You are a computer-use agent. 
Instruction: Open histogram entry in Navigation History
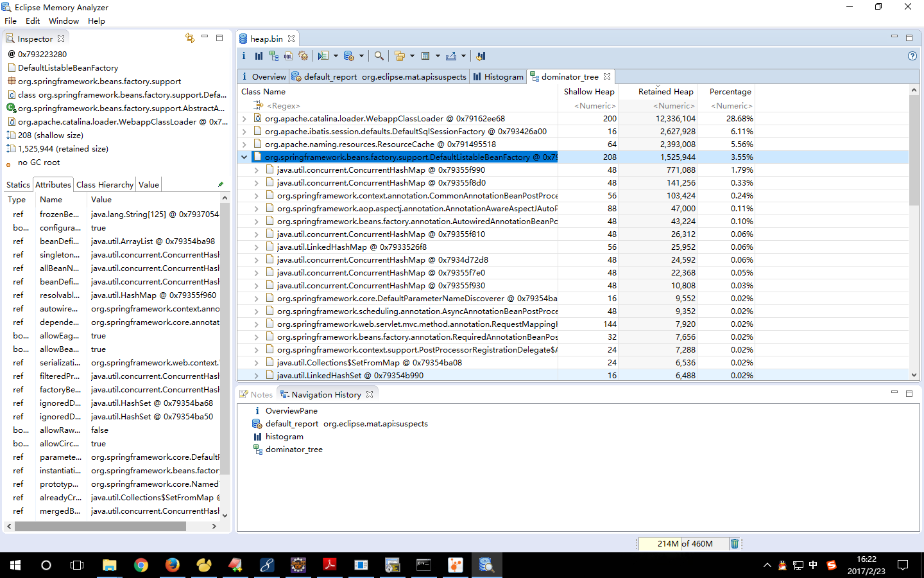pos(284,437)
